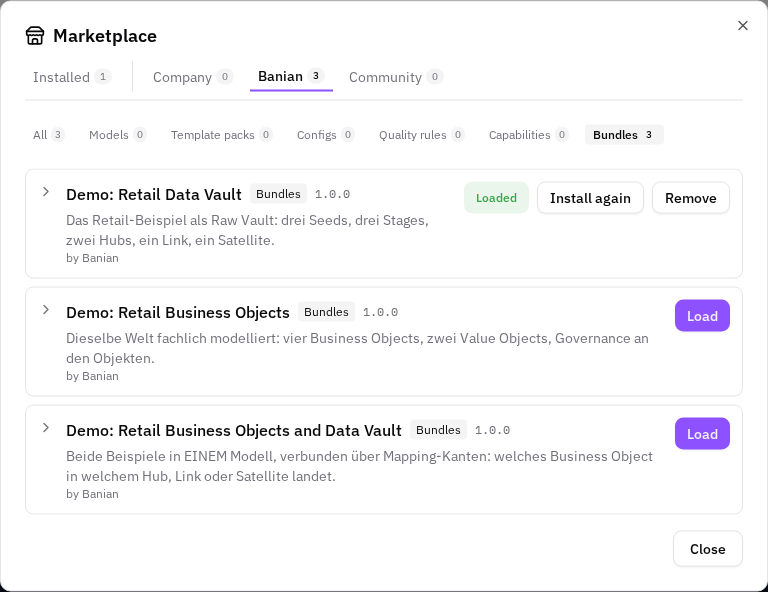Screen dimensions: 768x592
Task: Filter by All items
Action: point(48,135)
